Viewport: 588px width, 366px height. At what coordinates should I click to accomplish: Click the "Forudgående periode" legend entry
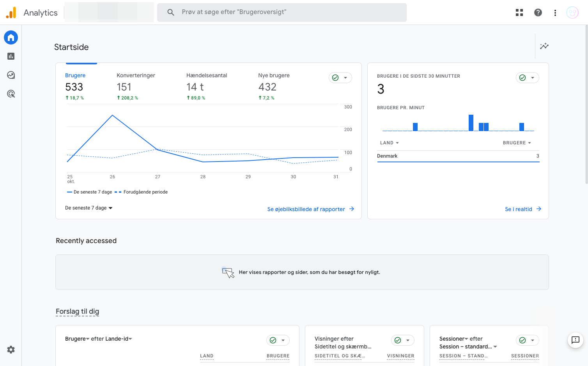pos(141,192)
